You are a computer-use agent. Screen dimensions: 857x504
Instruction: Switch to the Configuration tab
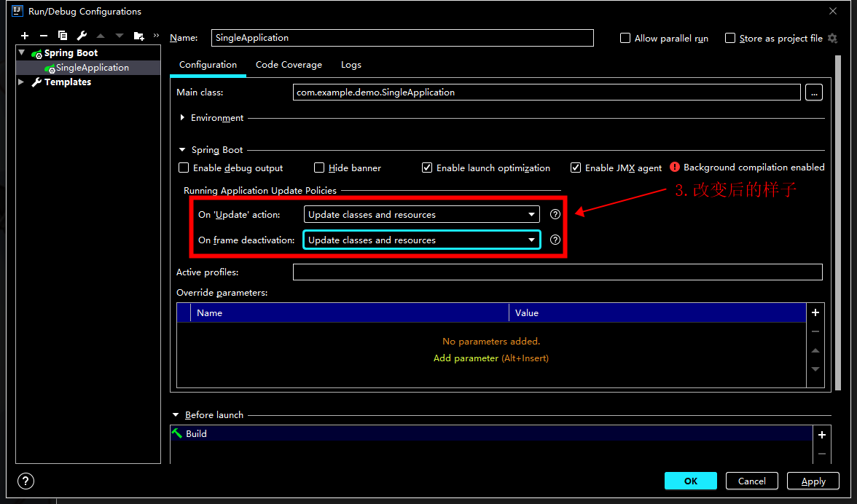click(208, 65)
